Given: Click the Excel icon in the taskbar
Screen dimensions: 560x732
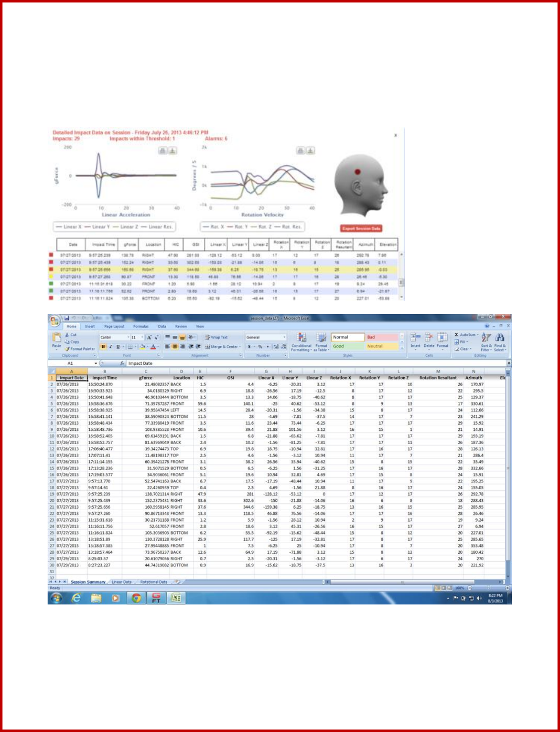Looking at the screenshot, I should (176, 598).
